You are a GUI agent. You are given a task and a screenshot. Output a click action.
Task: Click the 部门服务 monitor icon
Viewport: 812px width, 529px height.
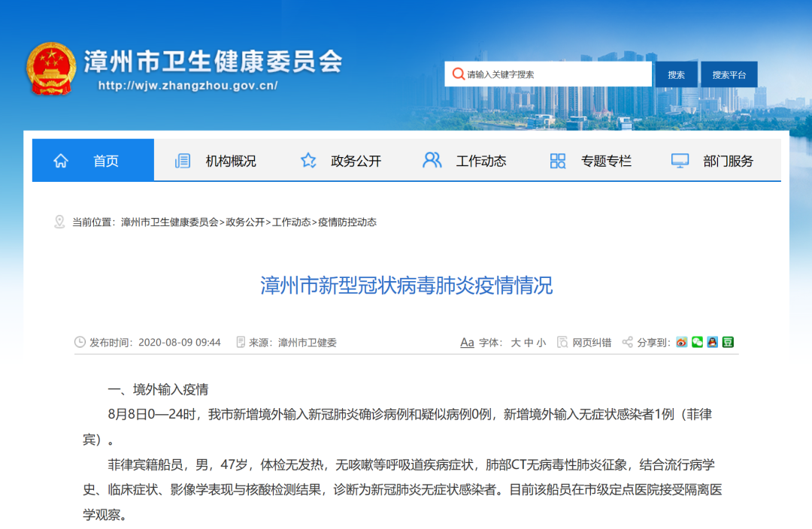(680, 161)
